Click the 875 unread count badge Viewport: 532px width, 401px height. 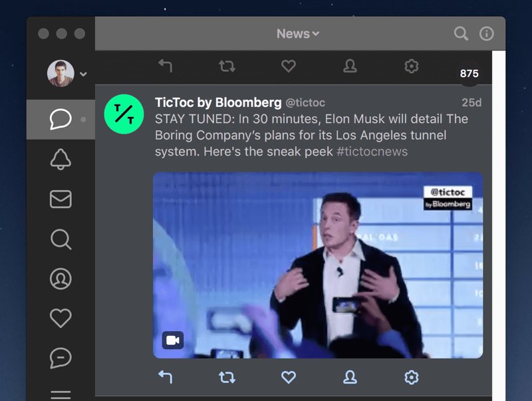[469, 73]
